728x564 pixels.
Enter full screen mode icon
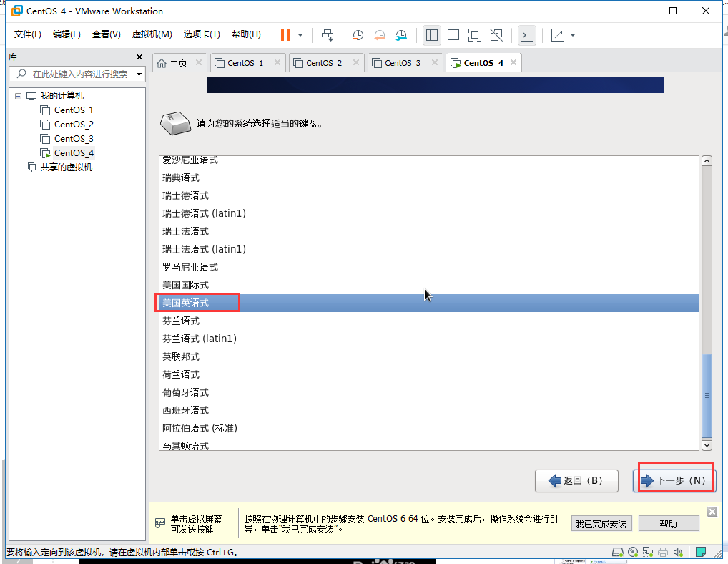(475, 35)
